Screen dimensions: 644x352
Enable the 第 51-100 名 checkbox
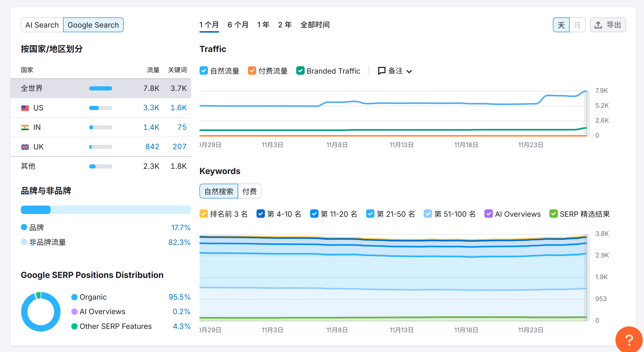pos(428,214)
